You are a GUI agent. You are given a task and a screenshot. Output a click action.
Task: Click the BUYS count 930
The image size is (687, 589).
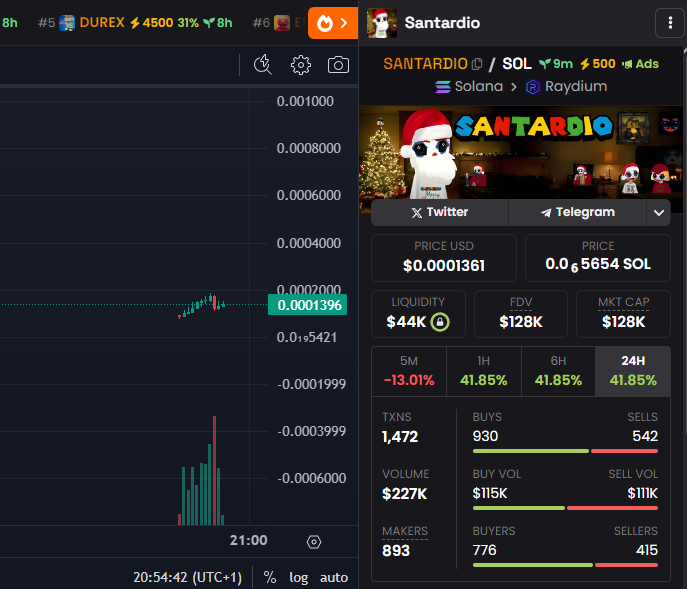(485, 436)
